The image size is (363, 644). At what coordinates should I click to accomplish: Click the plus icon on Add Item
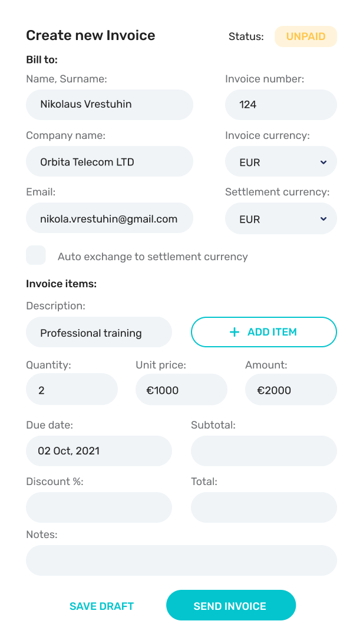[x=235, y=332]
